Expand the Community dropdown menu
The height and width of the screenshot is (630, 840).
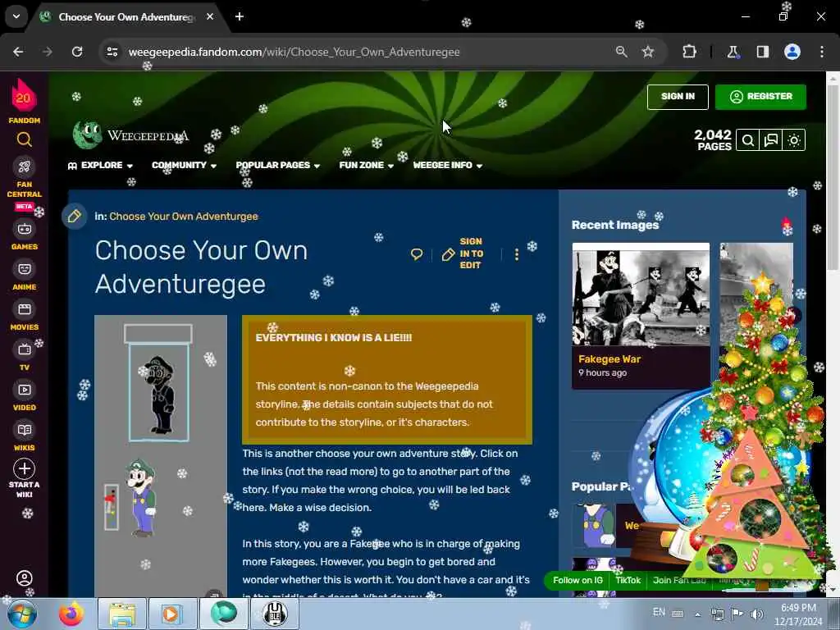point(184,165)
